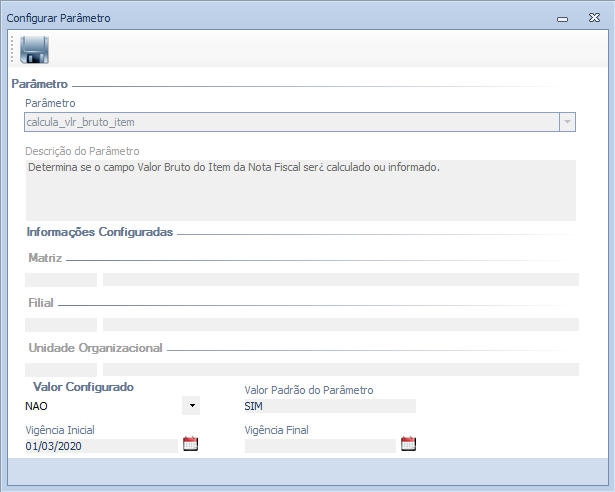Click the Valor Padrão do Parâmetro field
Screen dimensions: 615x492
pos(329,406)
